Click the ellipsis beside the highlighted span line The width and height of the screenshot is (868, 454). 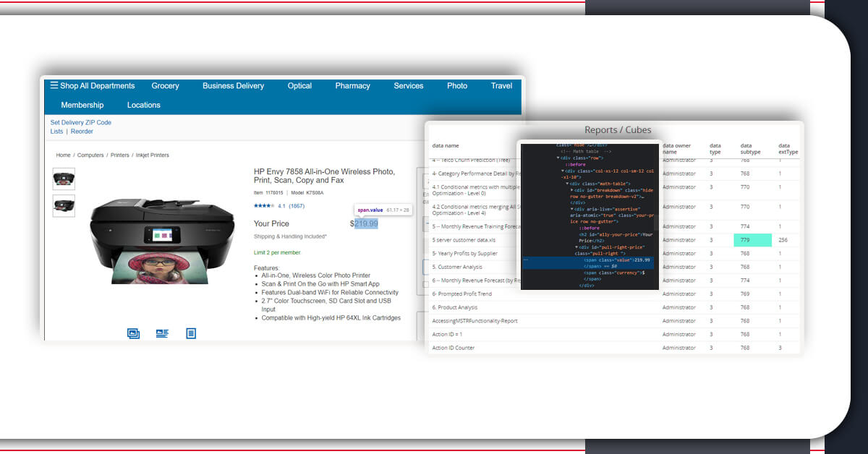[525, 260]
